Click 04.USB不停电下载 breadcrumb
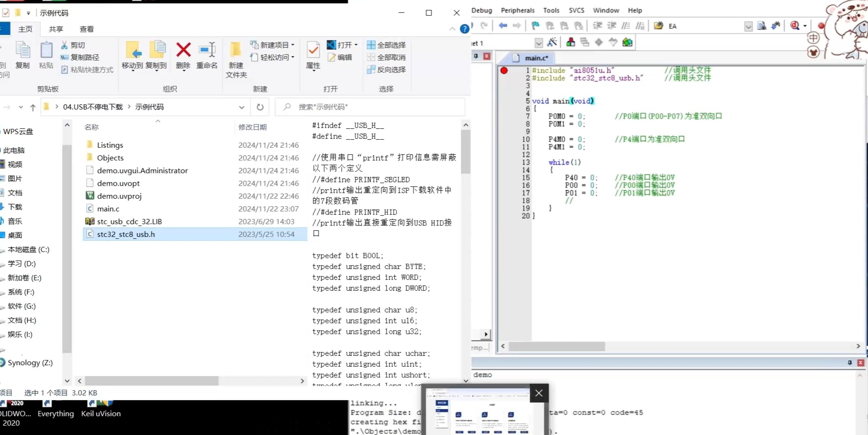868x435 pixels. tap(93, 107)
